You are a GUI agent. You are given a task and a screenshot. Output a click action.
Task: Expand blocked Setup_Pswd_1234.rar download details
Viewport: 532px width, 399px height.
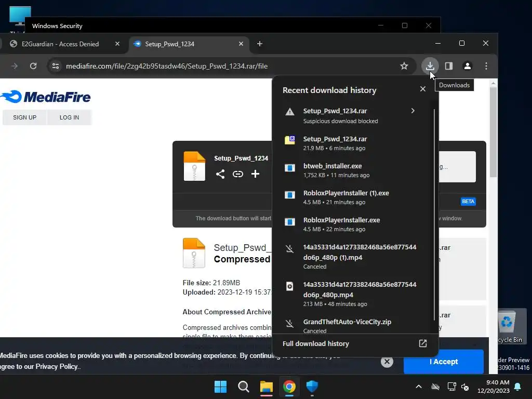pos(413,111)
